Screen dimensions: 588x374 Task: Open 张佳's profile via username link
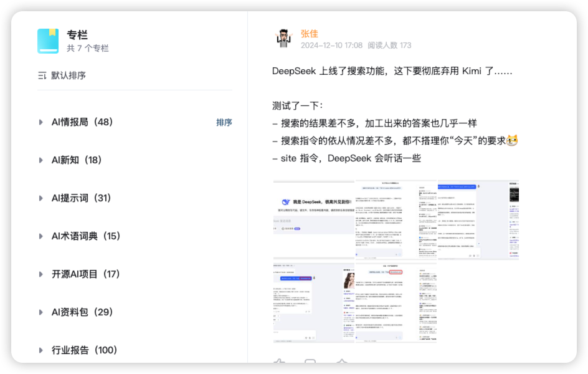tap(309, 33)
